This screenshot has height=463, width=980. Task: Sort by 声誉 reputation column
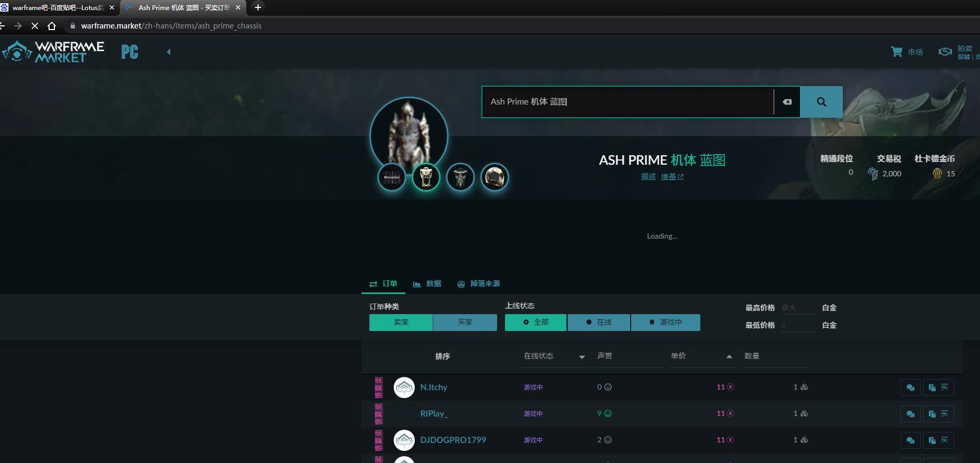point(629,356)
